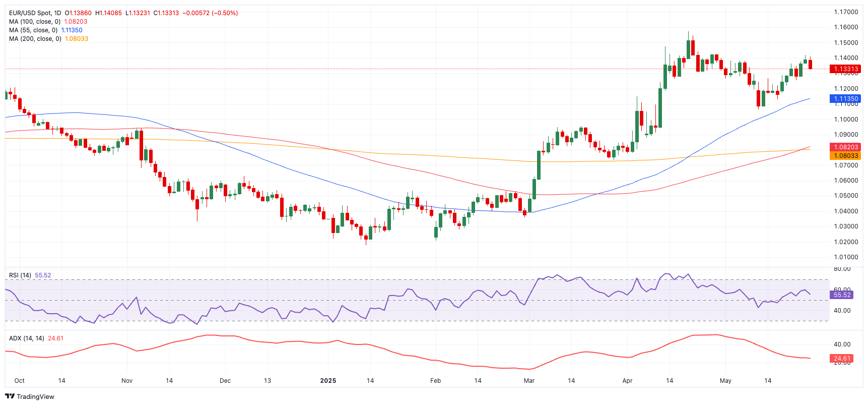
Task: Click the orange 1.08033 MA price tag
Action: tap(845, 156)
